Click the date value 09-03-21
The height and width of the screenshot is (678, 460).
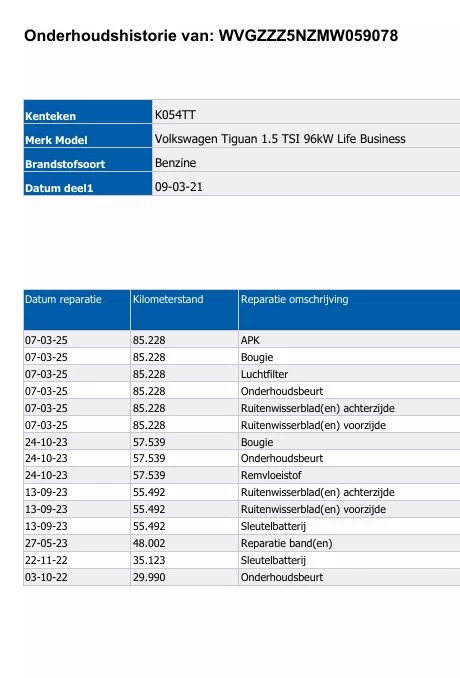coord(179,187)
